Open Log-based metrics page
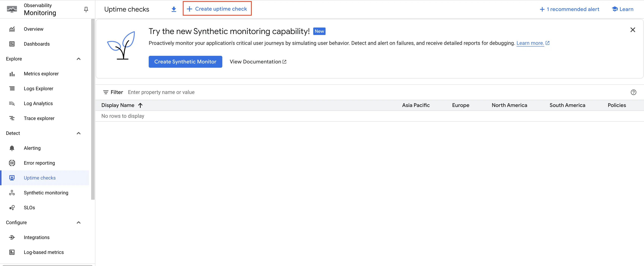This screenshot has width=644, height=266. pyautogui.click(x=45, y=252)
